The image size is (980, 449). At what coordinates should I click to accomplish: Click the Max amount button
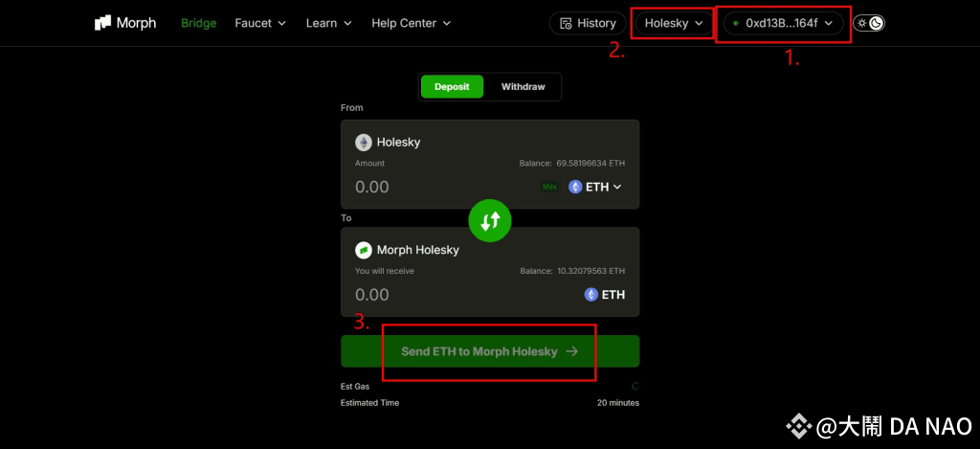coord(549,187)
